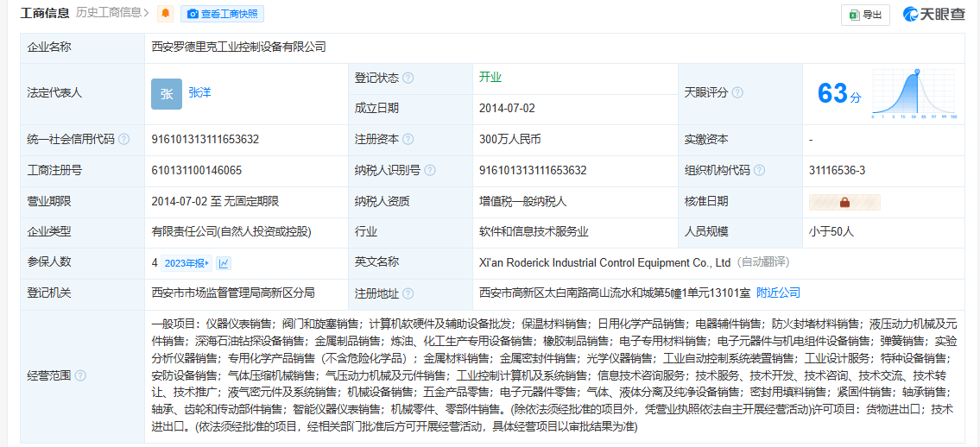The height and width of the screenshot is (447, 980).
Task: Click registration authority 西安市市场监督管理局高新区分局
Action: tap(233, 293)
